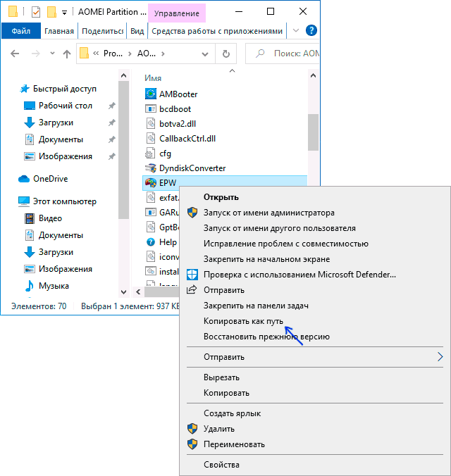Open Средства работы с приложениями tab

coord(217,31)
